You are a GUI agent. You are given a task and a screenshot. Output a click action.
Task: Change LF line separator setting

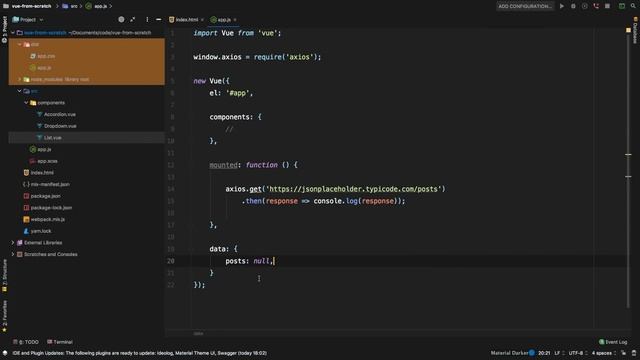coord(559,353)
